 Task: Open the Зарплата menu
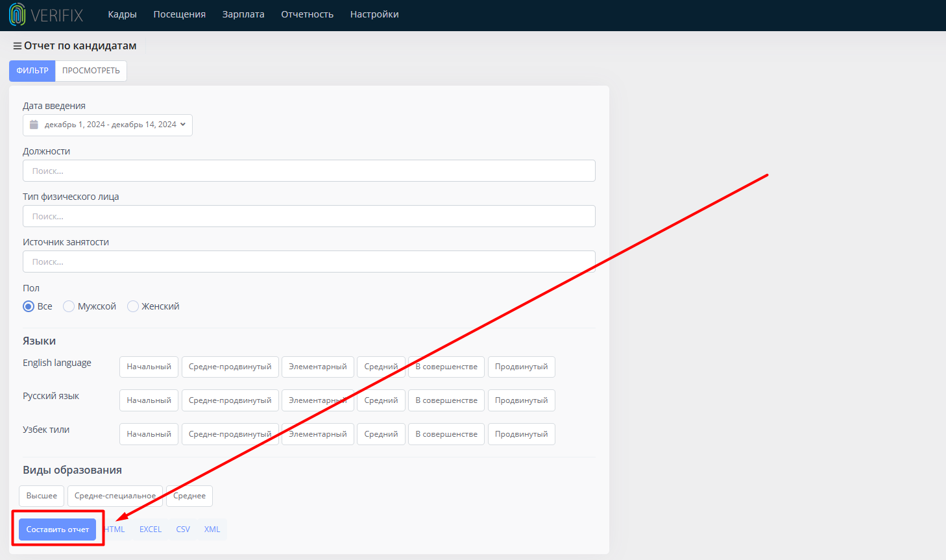(x=243, y=14)
